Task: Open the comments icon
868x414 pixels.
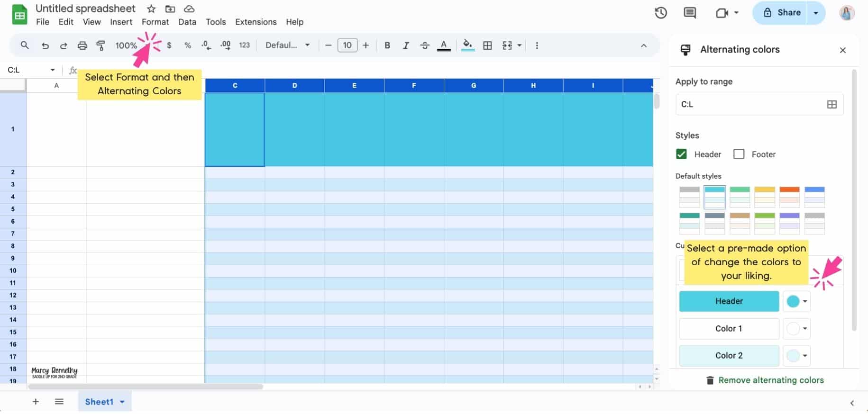Action: coord(690,13)
